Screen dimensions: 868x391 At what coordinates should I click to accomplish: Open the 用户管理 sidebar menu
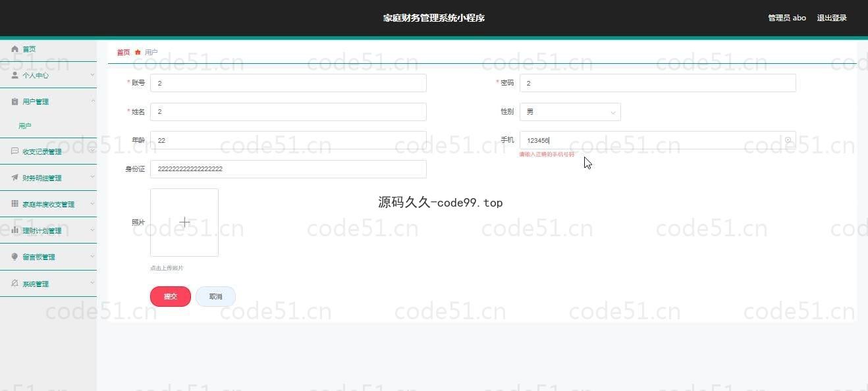click(x=48, y=101)
